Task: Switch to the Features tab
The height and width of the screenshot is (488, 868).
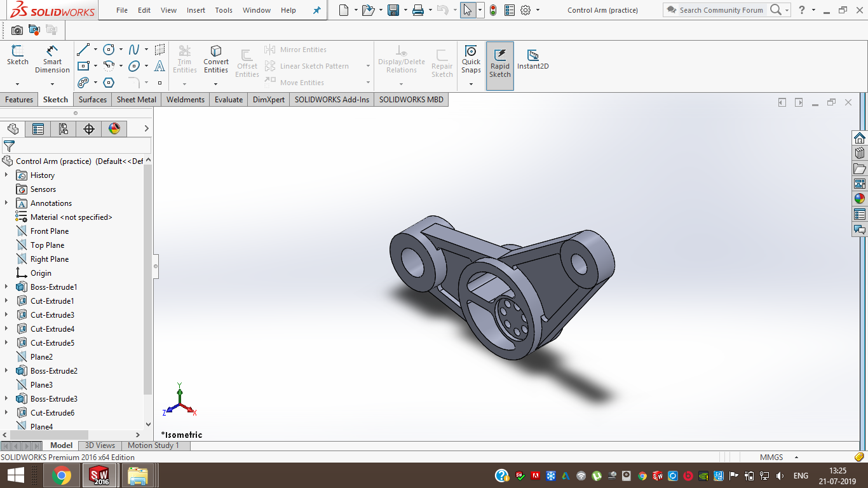Action: (x=19, y=100)
